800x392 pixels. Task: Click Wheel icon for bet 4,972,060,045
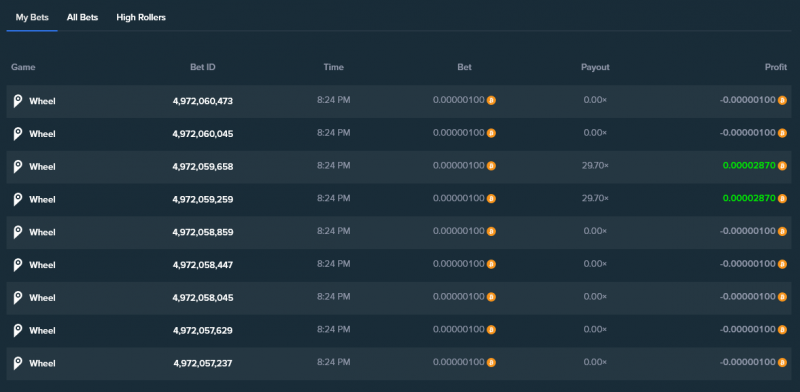coord(18,134)
